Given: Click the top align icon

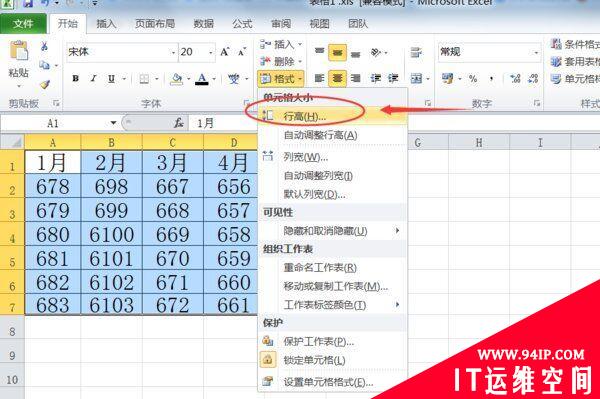Looking at the screenshot, I should click(320, 52).
